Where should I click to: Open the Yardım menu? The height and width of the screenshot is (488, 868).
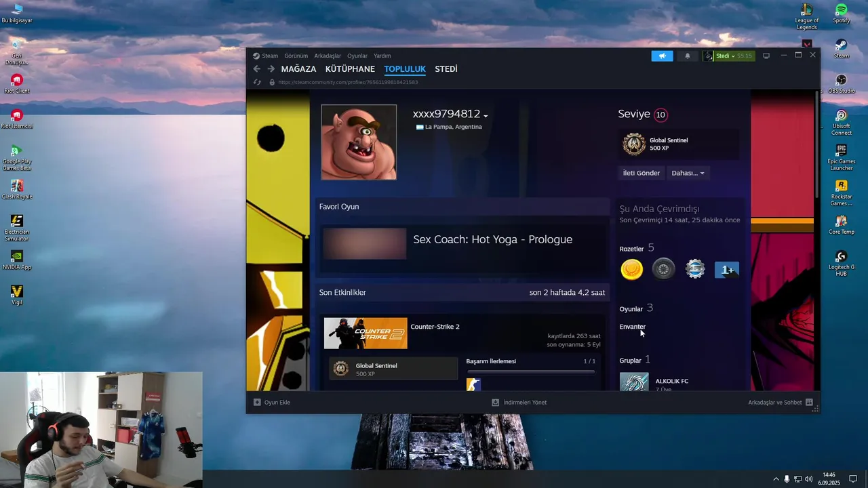pyautogui.click(x=382, y=56)
